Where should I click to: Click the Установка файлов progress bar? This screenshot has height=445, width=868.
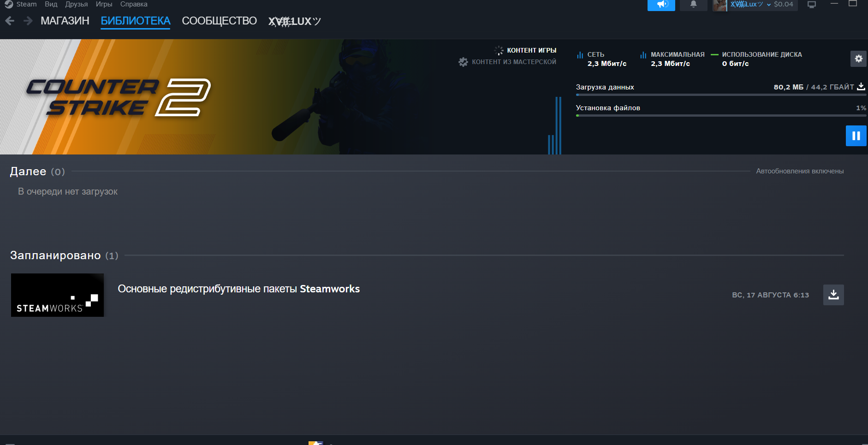721,115
